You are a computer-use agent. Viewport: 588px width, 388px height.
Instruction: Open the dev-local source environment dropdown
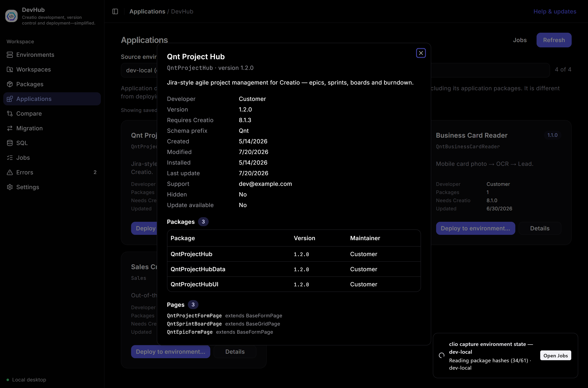[x=139, y=70]
